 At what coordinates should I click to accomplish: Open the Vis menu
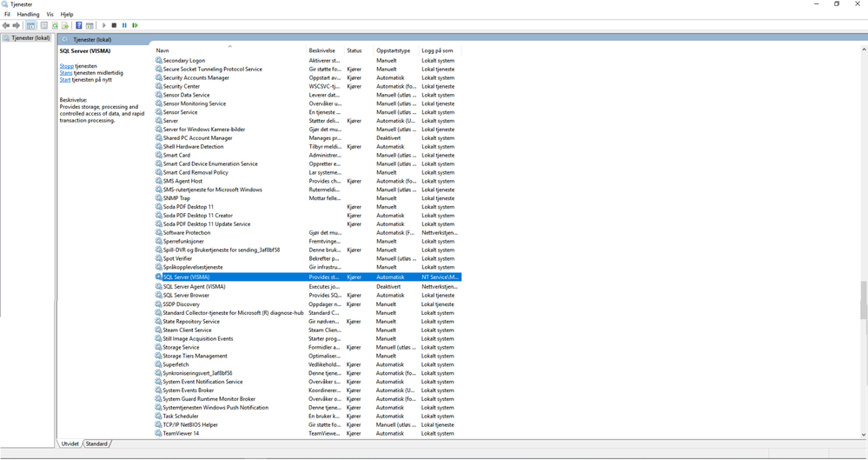pos(50,15)
